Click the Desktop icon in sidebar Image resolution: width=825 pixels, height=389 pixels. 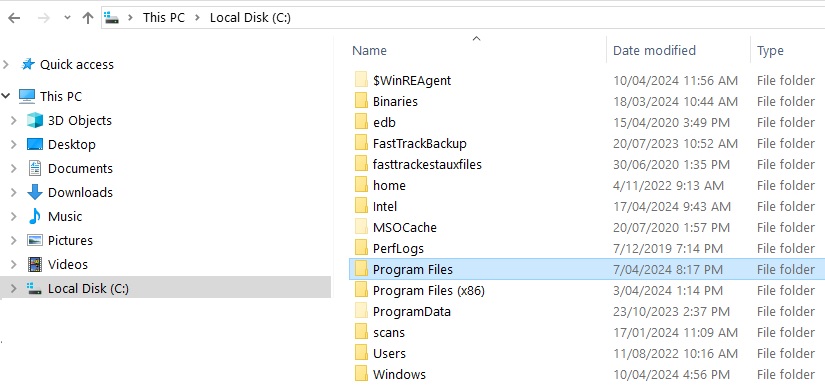pyautogui.click(x=35, y=145)
